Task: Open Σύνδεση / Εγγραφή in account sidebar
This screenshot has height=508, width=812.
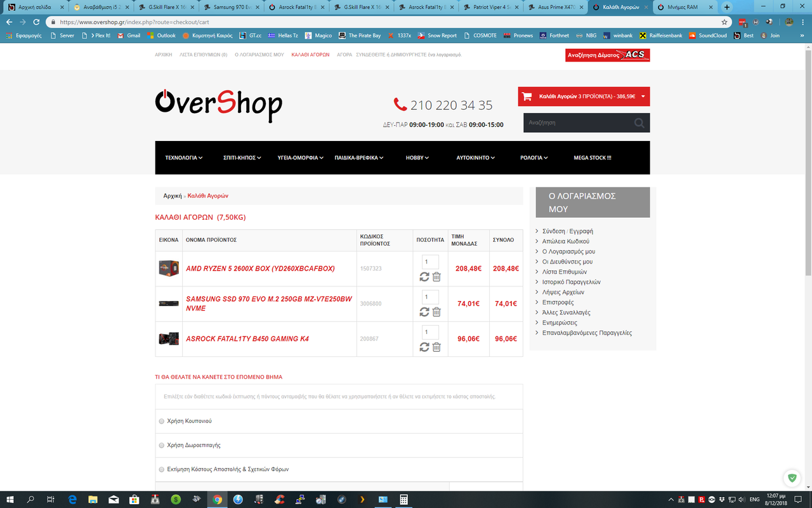Action: coord(568,231)
